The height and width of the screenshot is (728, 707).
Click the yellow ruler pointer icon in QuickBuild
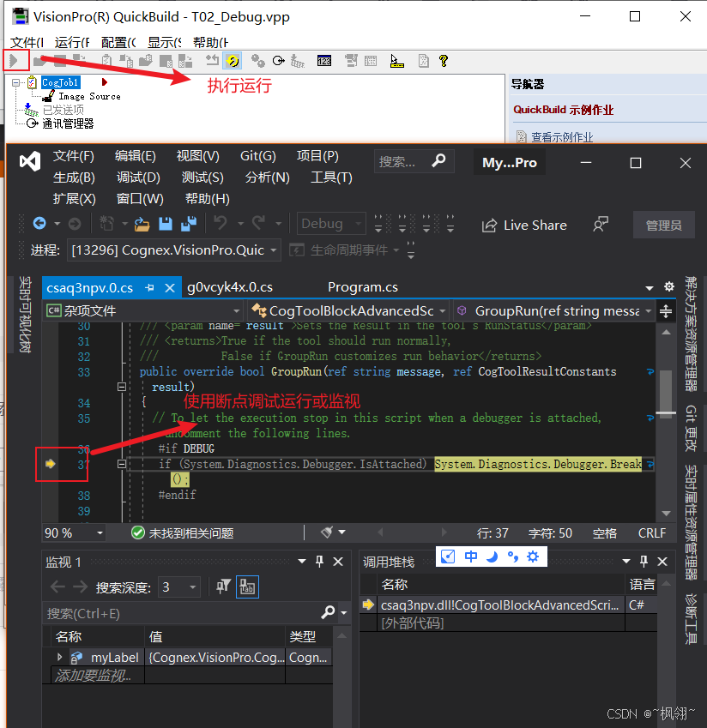[x=396, y=61]
